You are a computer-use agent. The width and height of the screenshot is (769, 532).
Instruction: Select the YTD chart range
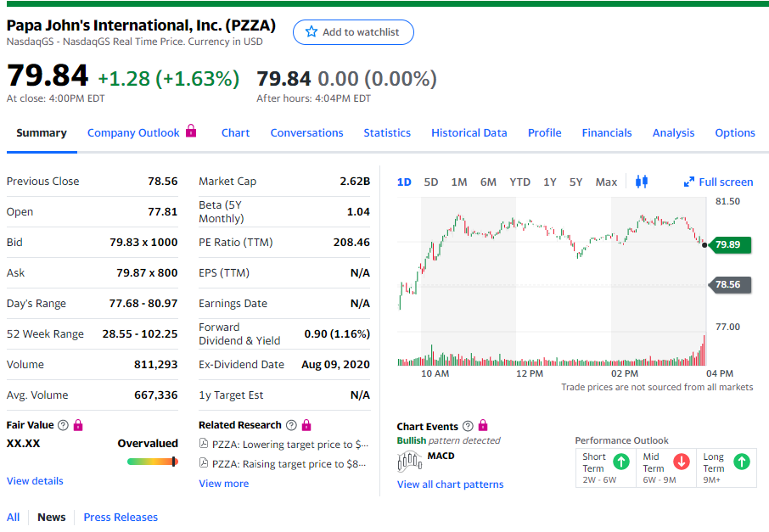(x=519, y=182)
